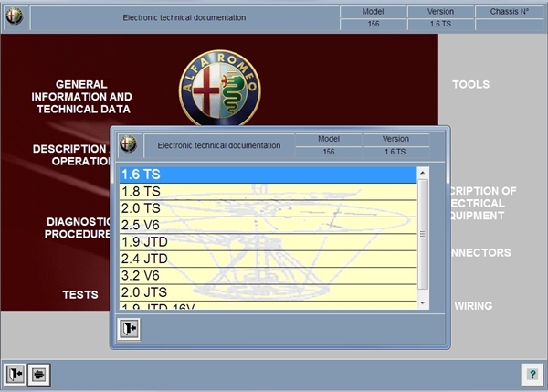548x392 pixels.
Task: Click the exit door icon in the version dialog
Action: click(129, 329)
